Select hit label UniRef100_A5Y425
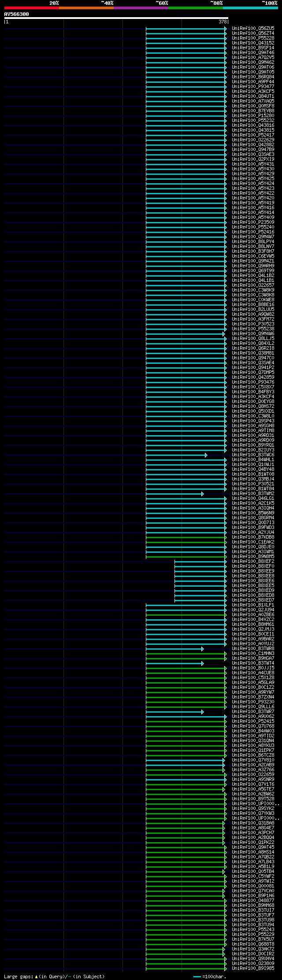The height and width of the screenshot is (980, 282). click(253, 178)
